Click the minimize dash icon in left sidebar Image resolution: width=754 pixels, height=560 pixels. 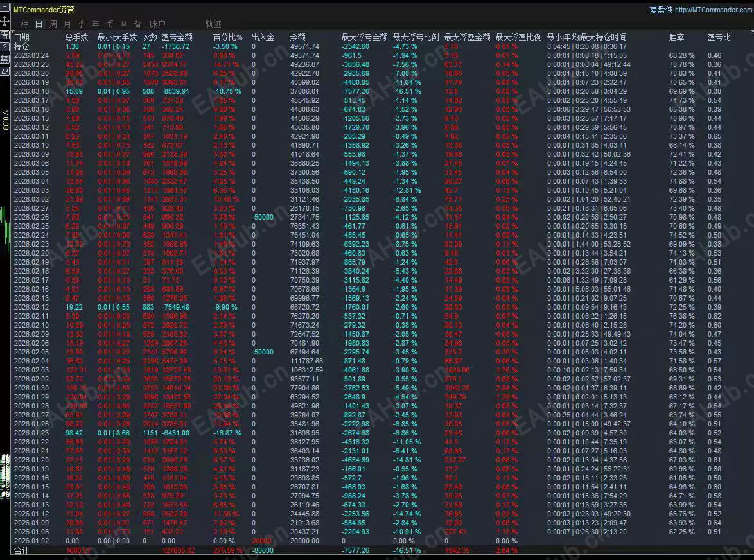pyautogui.click(x=4, y=8)
